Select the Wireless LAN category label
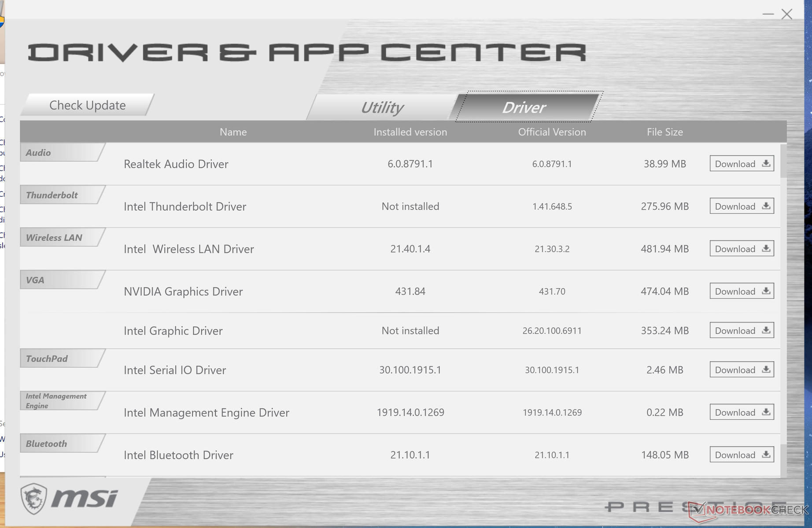812x528 pixels. click(x=62, y=238)
